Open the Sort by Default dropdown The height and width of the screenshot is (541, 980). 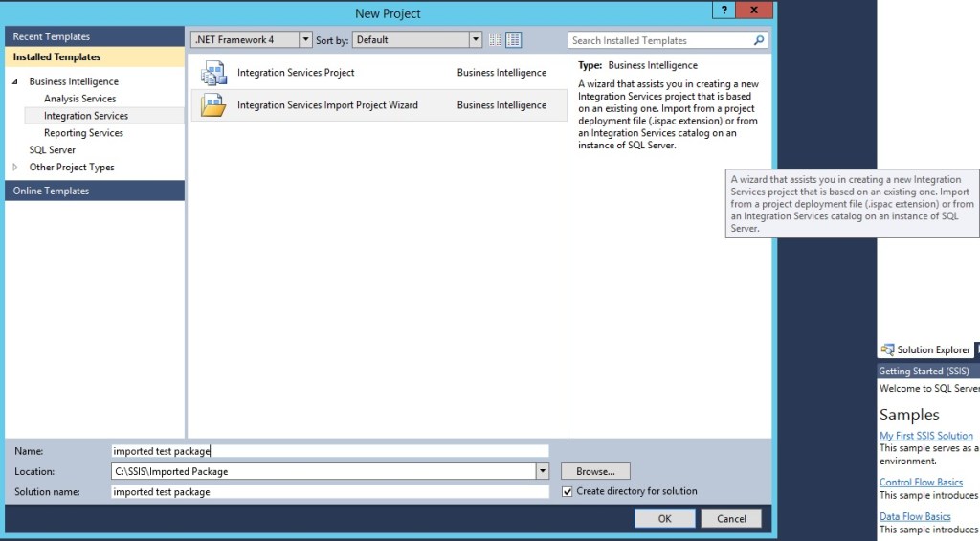[x=476, y=39]
